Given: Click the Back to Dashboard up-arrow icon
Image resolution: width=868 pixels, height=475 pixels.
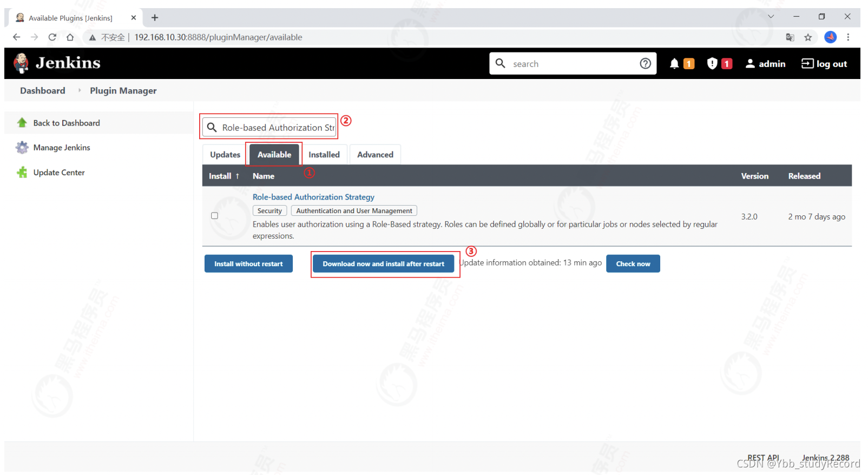Looking at the screenshot, I should (22, 123).
